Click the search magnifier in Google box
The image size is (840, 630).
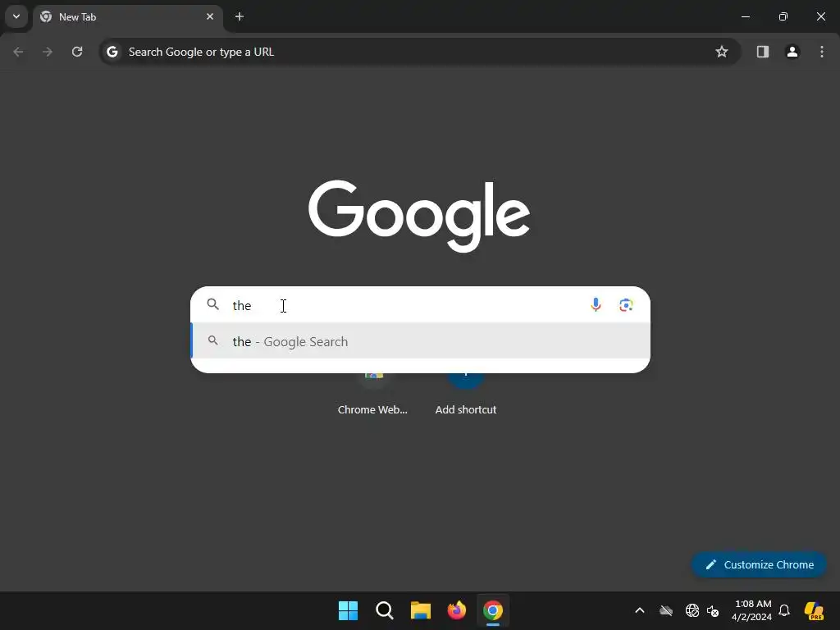coord(213,304)
